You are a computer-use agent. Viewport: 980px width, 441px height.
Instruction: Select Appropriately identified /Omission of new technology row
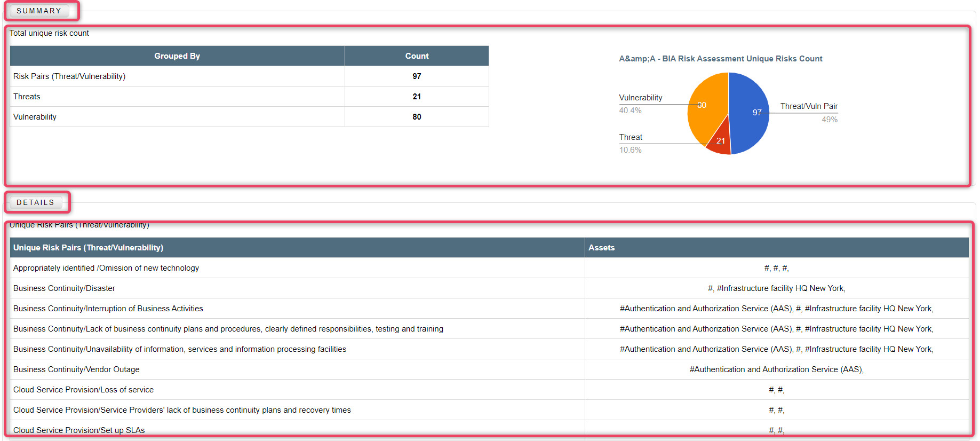coord(489,268)
